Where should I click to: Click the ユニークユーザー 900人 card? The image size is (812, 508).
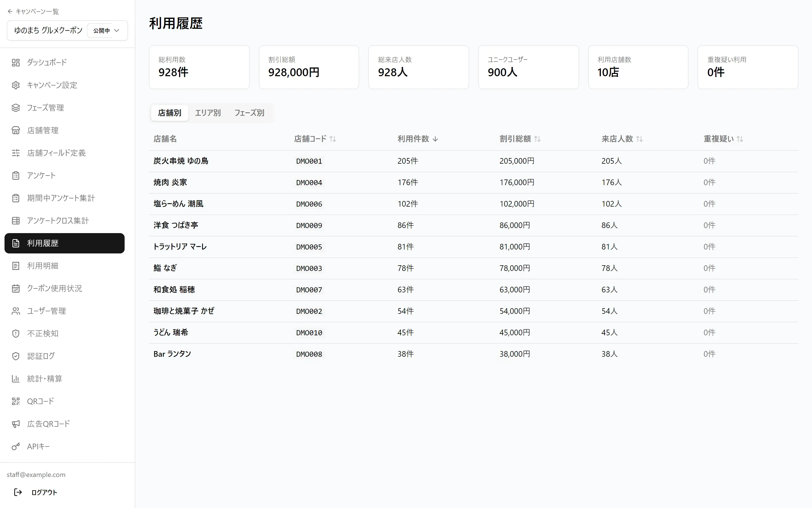(528, 67)
